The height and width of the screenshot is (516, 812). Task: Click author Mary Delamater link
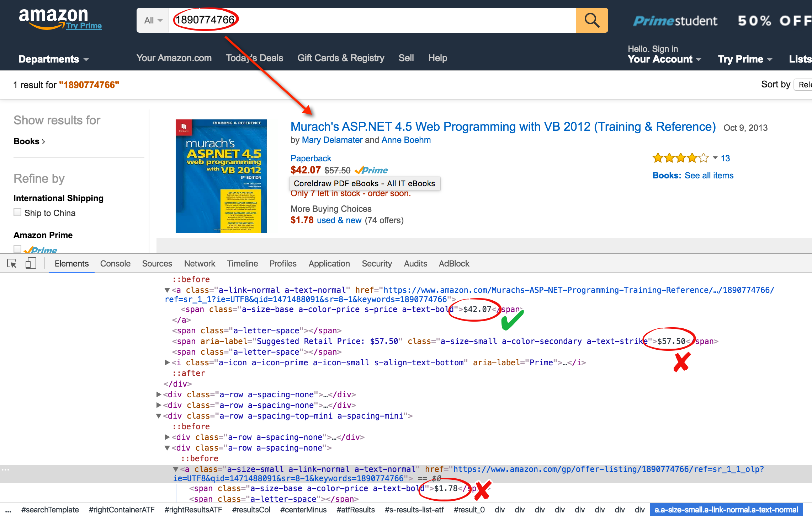[332, 140]
